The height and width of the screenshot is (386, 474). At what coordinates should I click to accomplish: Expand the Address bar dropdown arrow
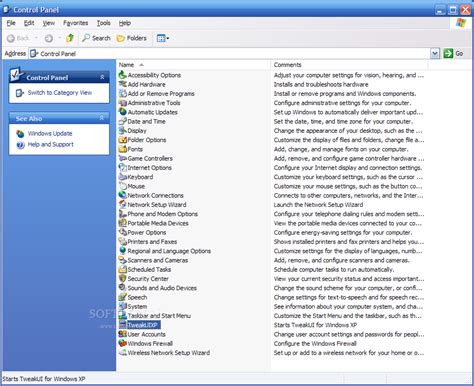(435, 53)
